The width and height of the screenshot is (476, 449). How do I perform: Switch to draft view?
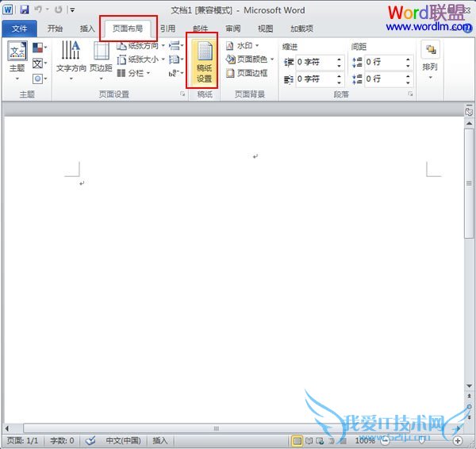(x=342, y=441)
